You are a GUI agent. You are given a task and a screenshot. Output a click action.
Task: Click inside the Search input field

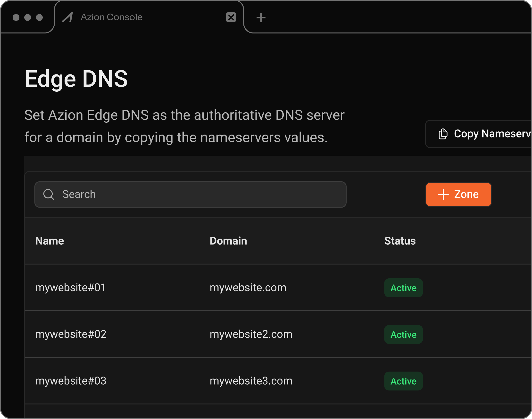point(172,194)
